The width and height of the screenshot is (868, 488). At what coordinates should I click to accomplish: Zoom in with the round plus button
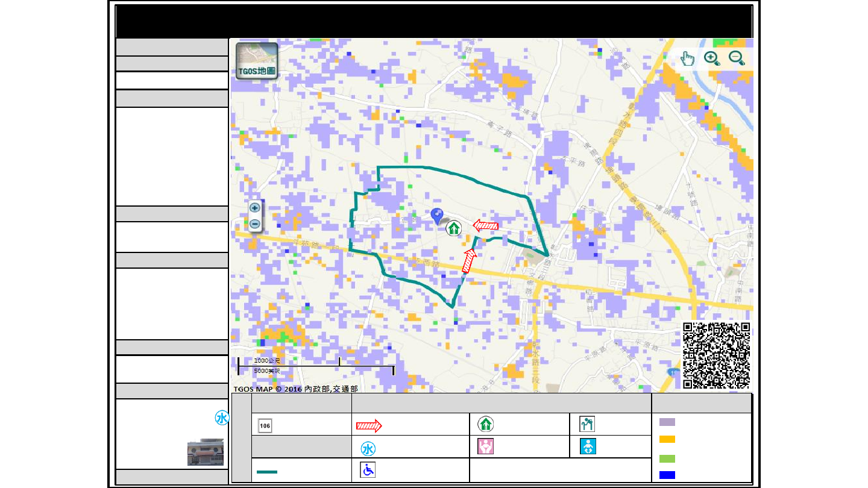[x=255, y=208]
